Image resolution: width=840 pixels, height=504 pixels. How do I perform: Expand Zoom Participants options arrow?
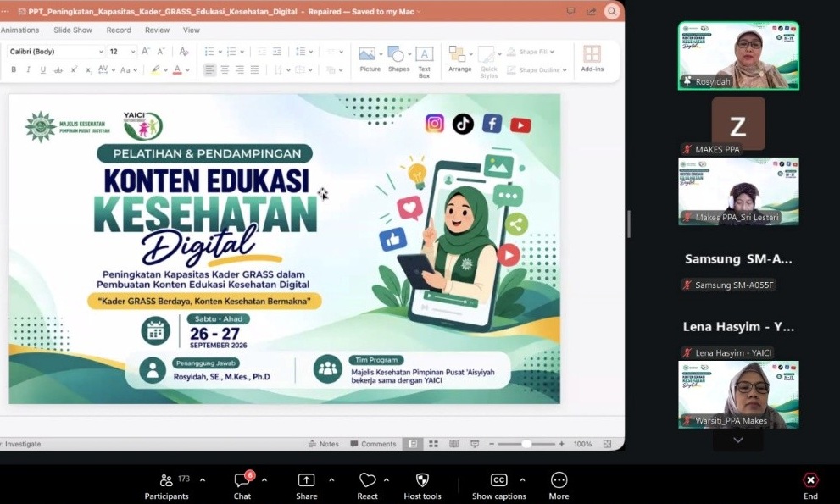(x=203, y=480)
